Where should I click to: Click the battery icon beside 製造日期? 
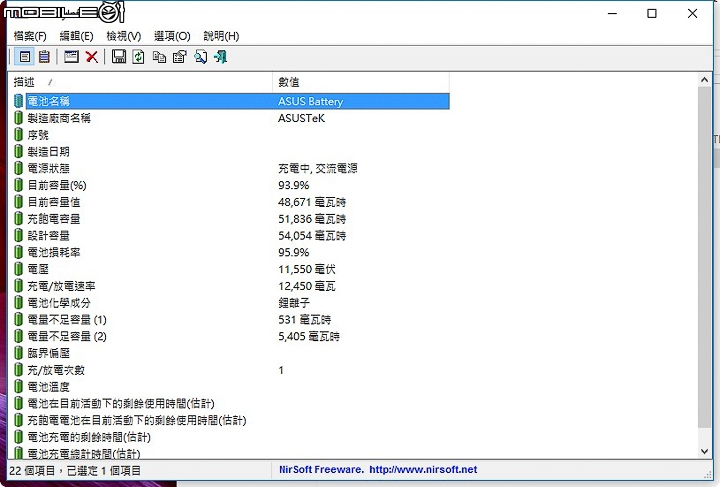18,151
